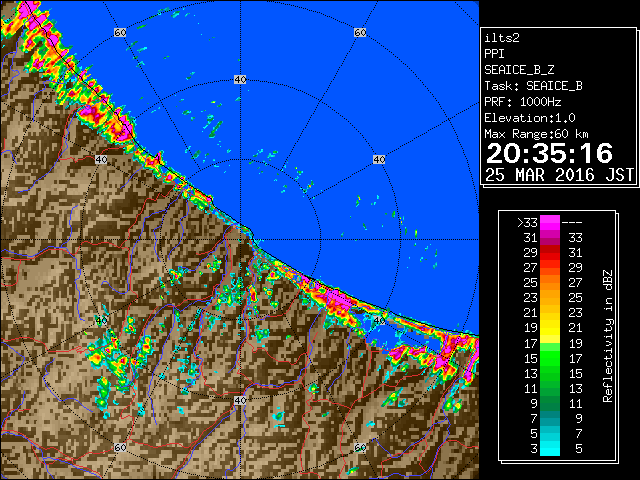640x480 pixels.
Task: Click the '40' range label over northeast sea
Action: pos(379,160)
